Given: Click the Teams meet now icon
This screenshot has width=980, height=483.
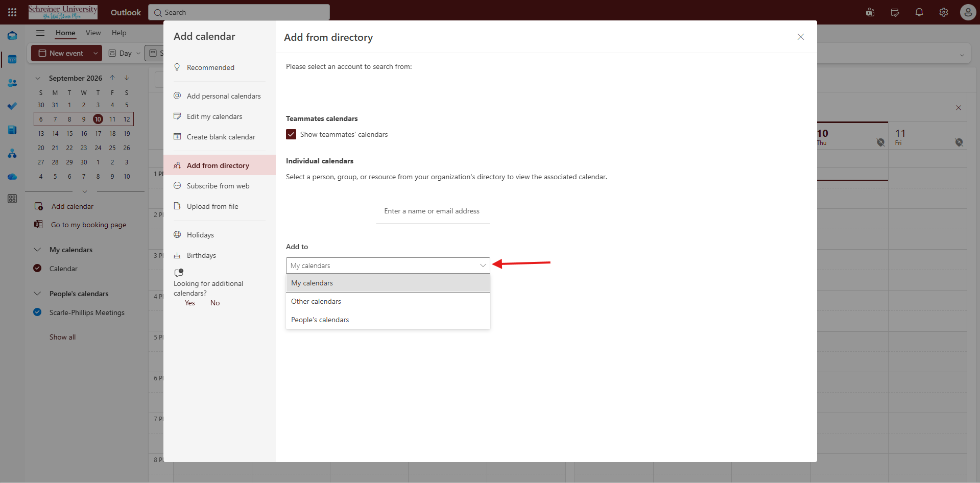Looking at the screenshot, I should tap(870, 12).
